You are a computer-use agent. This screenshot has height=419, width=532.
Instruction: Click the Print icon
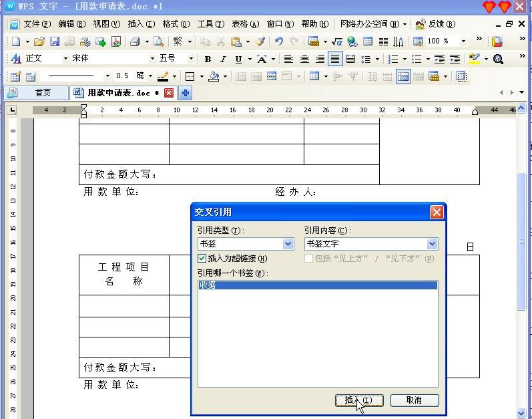pos(135,41)
